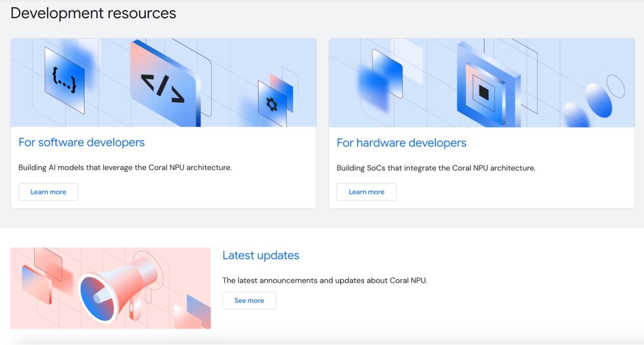The width and height of the screenshot is (644, 345).
Task: Click the Building SoCs description text
Action: pyautogui.click(x=436, y=168)
